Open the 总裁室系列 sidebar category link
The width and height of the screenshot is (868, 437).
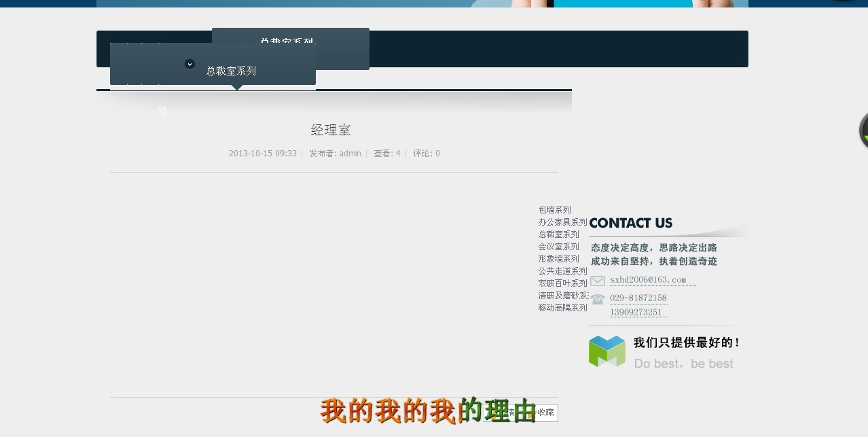pyautogui.click(x=559, y=234)
